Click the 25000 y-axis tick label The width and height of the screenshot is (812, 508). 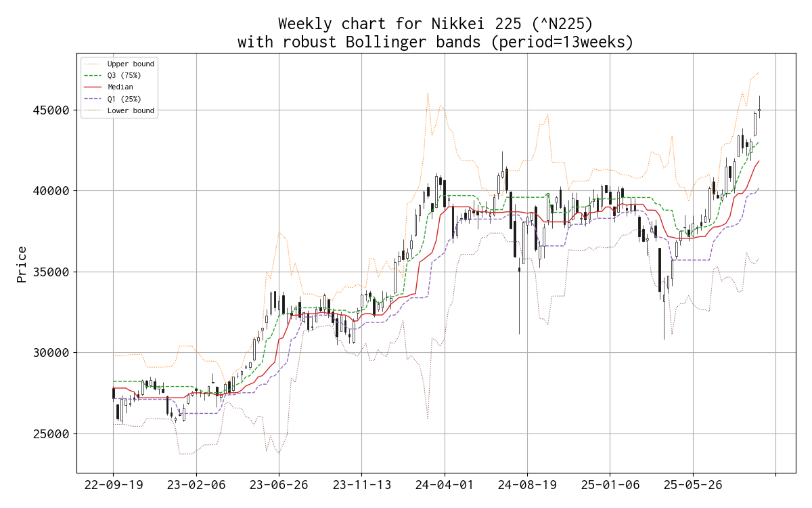(x=51, y=434)
